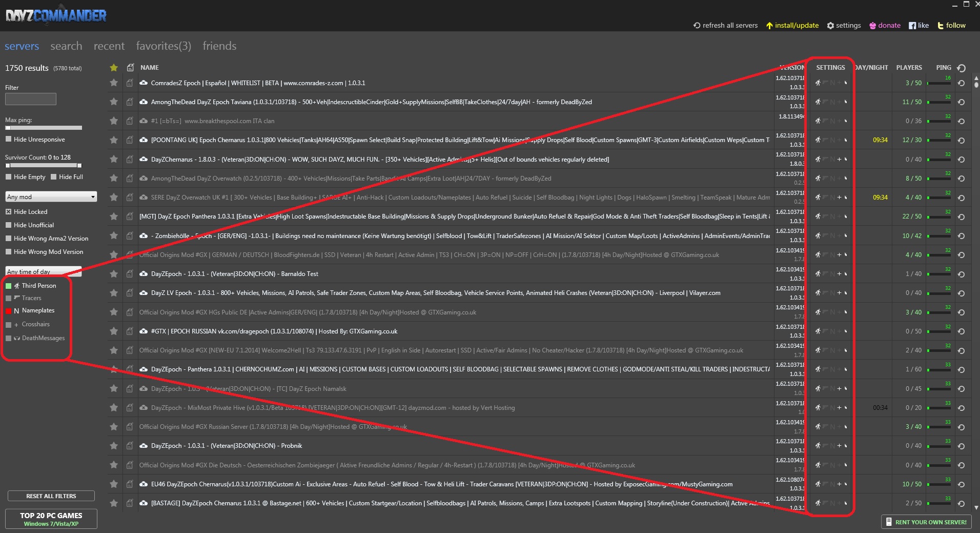Viewport: 980px width, 533px height.
Task: Open notes for ComradesZ Epoch server
Action: pyautogui.click(x=130, y=83)
